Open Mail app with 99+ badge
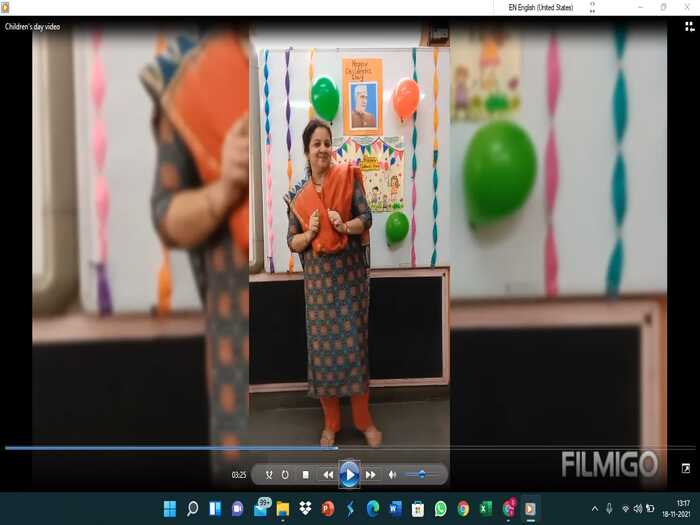Viewport: 700px width, 525px height. (x=262, y=508)
